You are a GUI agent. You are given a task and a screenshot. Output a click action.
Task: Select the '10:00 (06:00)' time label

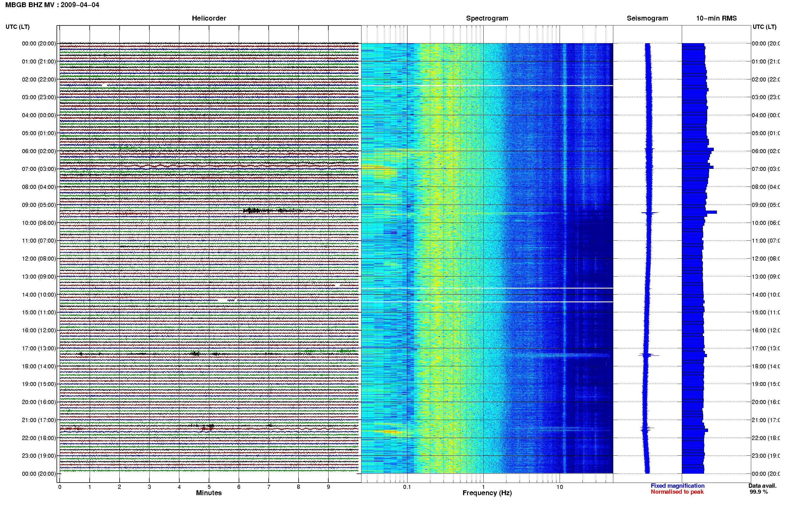pyautogui.click(x=39, y=223)
